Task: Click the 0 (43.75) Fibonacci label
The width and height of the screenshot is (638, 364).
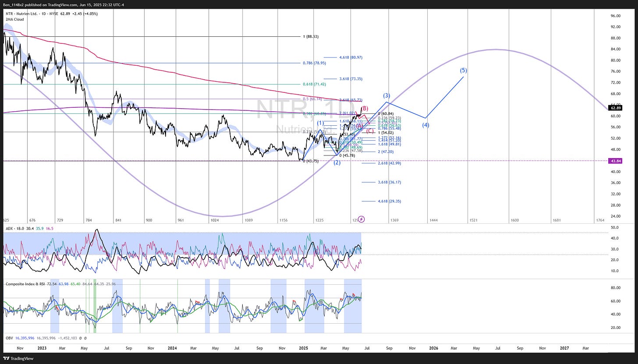Action: click(311, 161)
